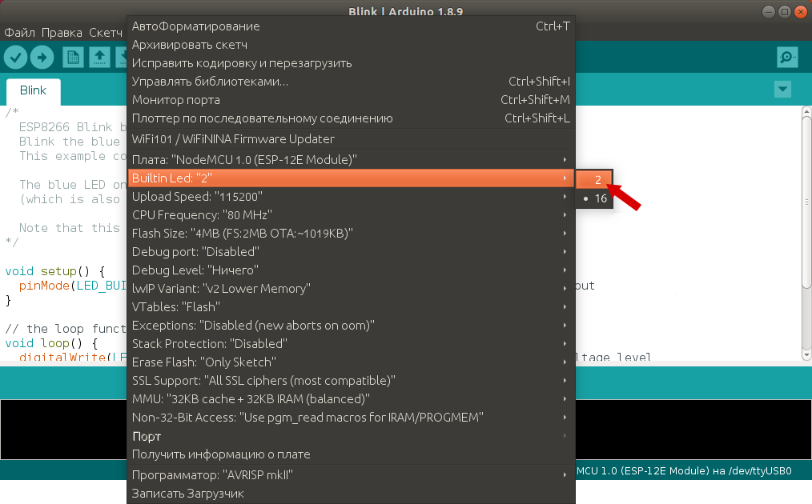Choose Получить информацию о плате
This screenshot has height=504, width=812.
(351, 454)
